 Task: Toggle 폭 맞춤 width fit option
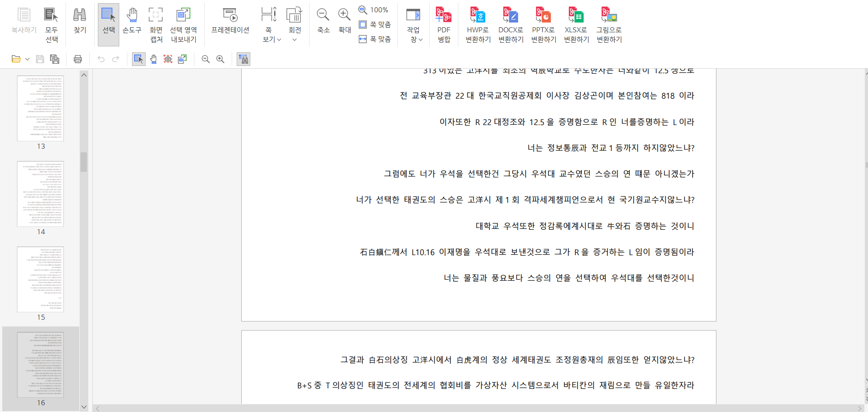pyautogui.click(x=376, y=39)
